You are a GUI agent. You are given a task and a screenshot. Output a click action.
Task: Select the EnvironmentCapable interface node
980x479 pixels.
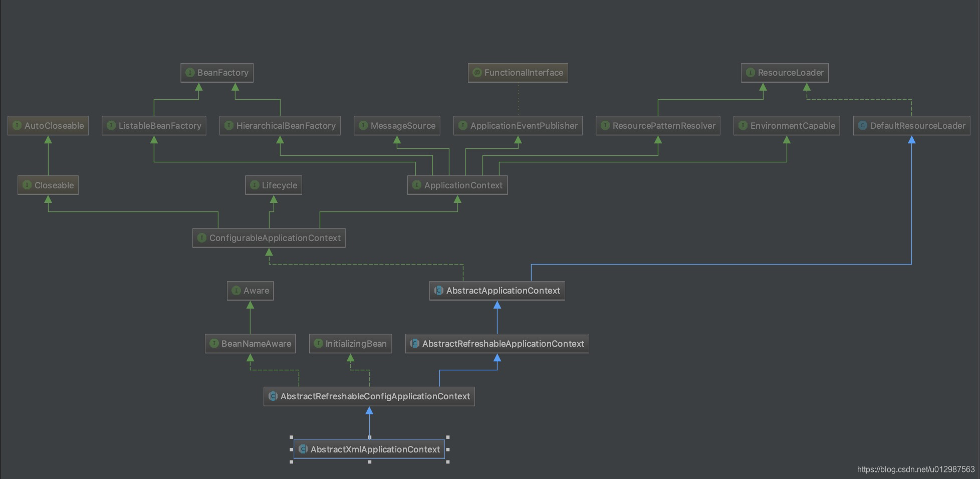786,126
